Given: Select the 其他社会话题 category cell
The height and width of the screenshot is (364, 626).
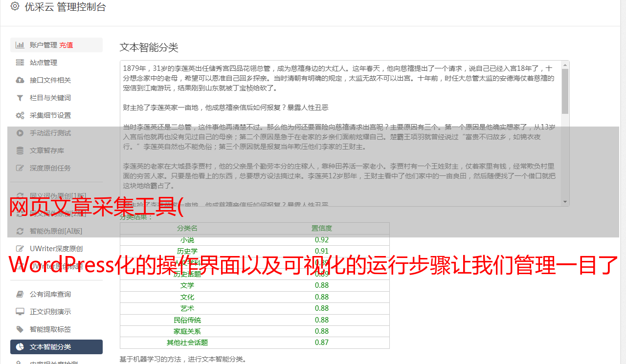Looking at the screenshot, I should 187,343.
